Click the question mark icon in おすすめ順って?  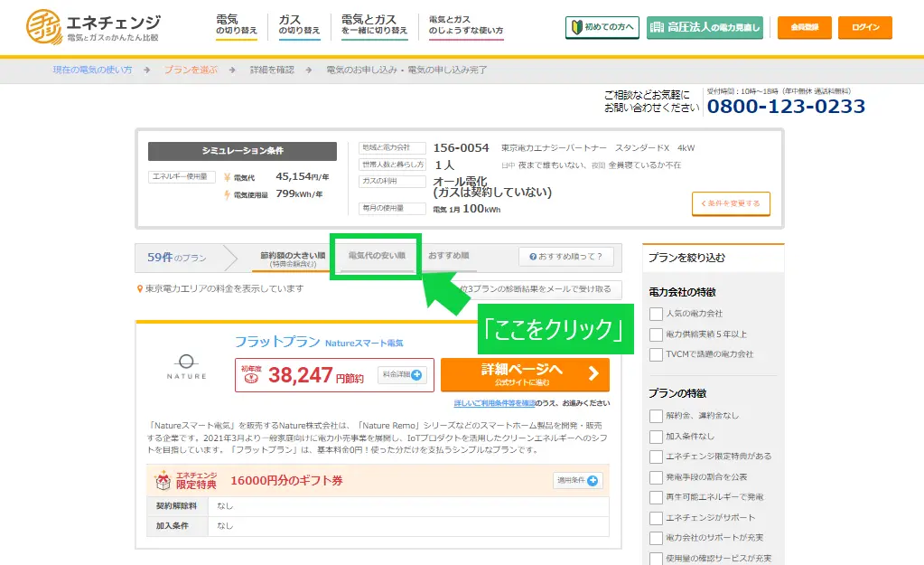pyautogui.click(x=533, y=257)
